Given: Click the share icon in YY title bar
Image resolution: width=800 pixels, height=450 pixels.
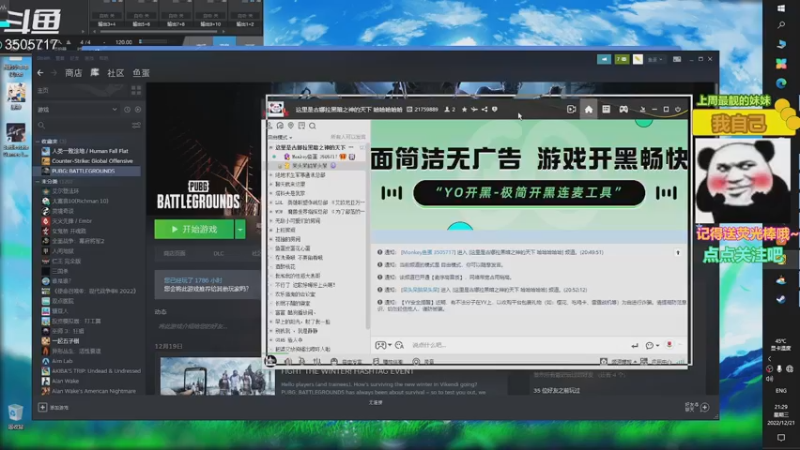Looking at the screenshot, I should coord(484,109).
